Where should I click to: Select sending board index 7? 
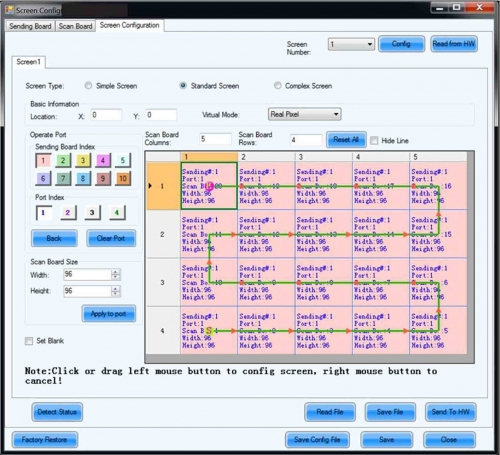[63, 178]
